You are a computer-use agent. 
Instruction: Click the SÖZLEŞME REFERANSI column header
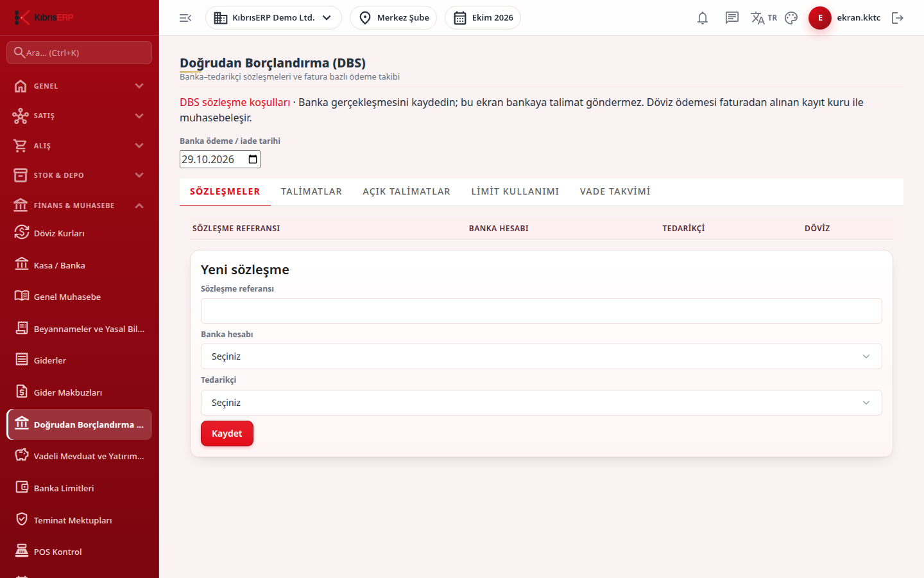point(236,229)
